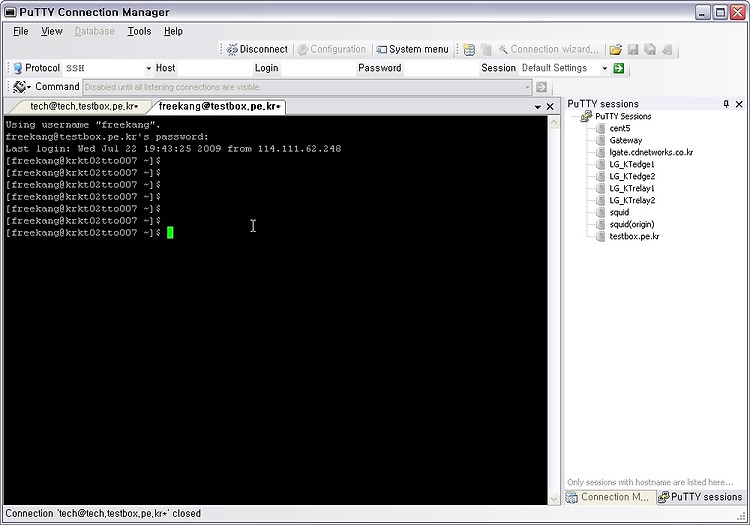Click the save all icon in toolbar
Screen dimensions: 750x525
pyautogui.click(x=650, y=49)
